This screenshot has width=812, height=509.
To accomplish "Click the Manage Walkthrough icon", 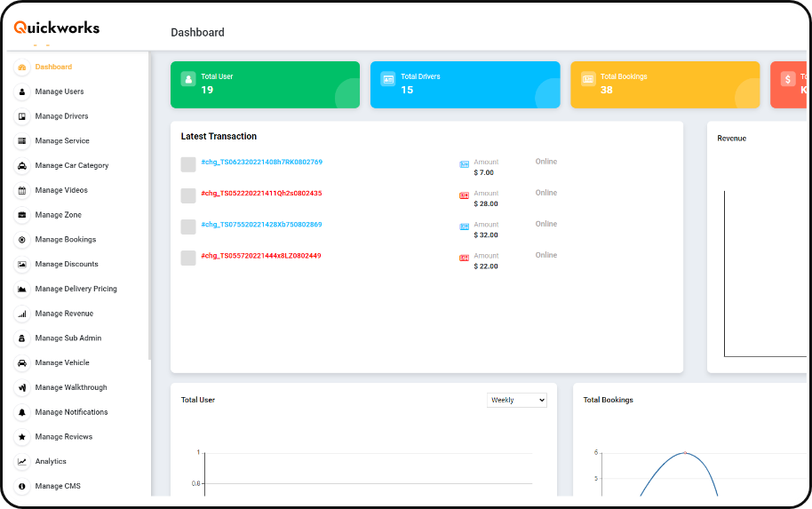I will [x=21, y=387].
